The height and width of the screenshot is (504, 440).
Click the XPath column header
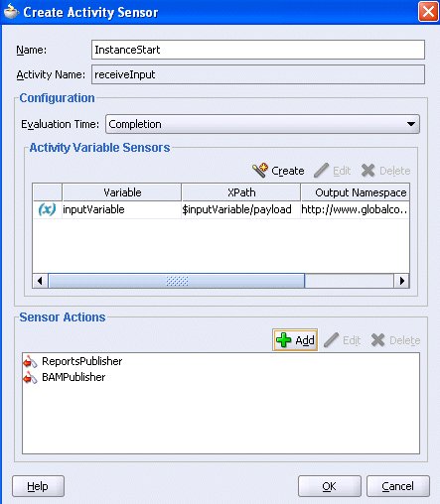pos(241,192)
